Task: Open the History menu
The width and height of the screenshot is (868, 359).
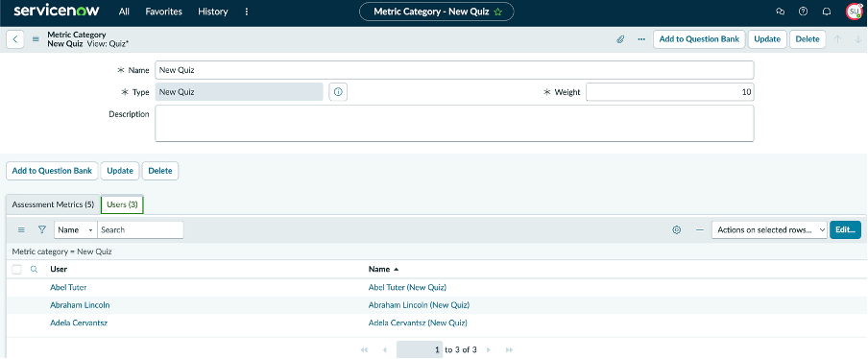Action: (x=212, y=12)
